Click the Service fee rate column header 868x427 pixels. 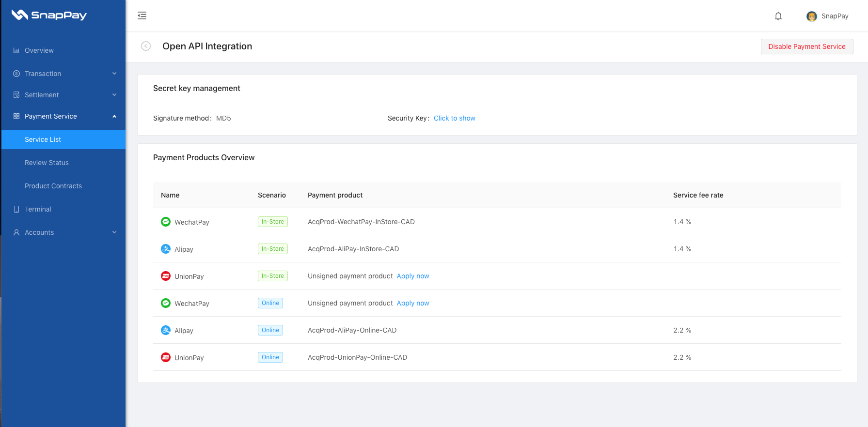pos(698,195)
